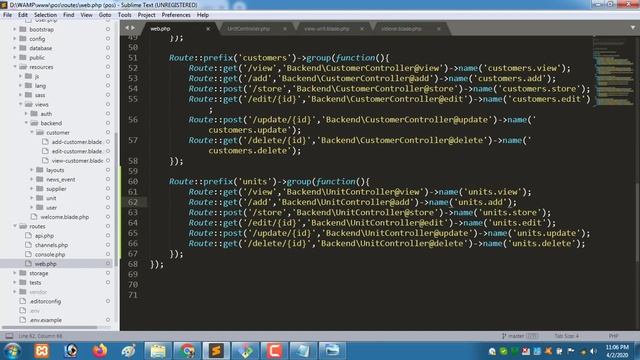
Task: Open api.php in the routes folder
Action: tap(44, 236)
